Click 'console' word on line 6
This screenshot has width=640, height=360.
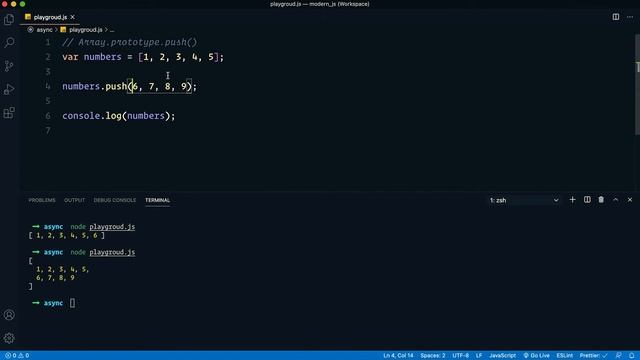click(81, 116)
